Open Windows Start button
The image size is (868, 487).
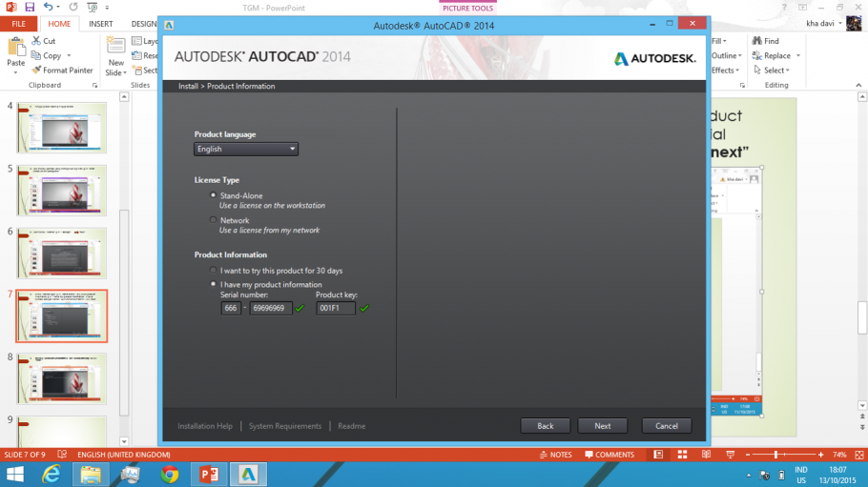[15, 475]
